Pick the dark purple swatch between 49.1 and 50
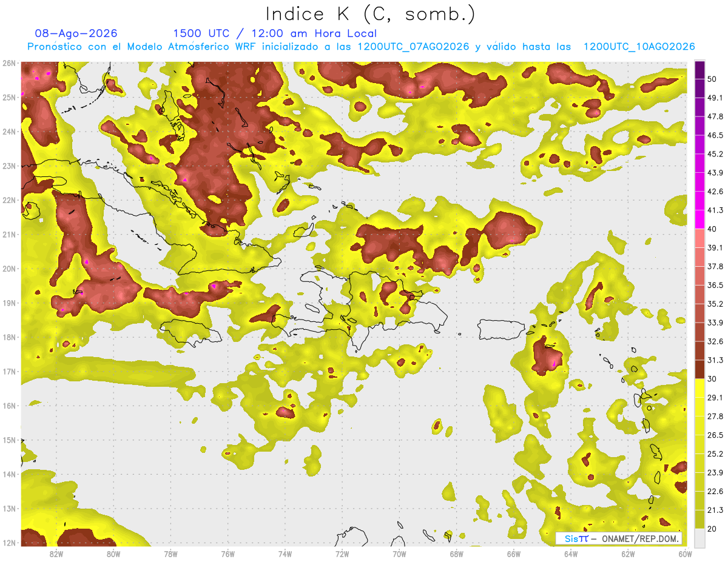Image resolution: width=728 pixels, height=562 pixels. [x=699, y=88]
